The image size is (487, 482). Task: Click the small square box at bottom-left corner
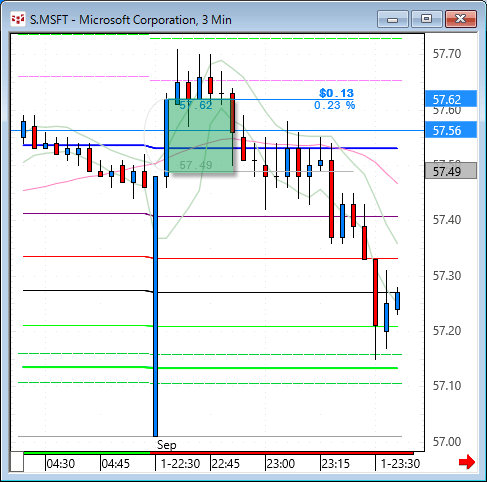16,462
